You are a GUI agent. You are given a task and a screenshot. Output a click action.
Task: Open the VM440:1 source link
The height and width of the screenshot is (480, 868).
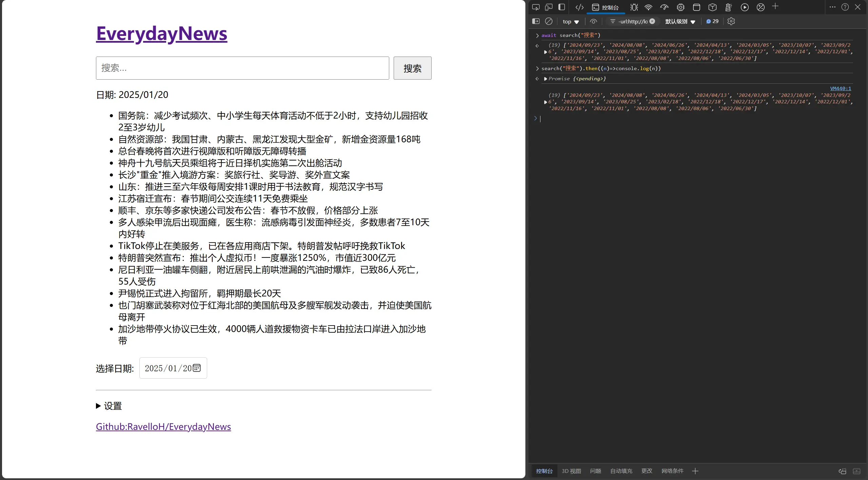840,88
